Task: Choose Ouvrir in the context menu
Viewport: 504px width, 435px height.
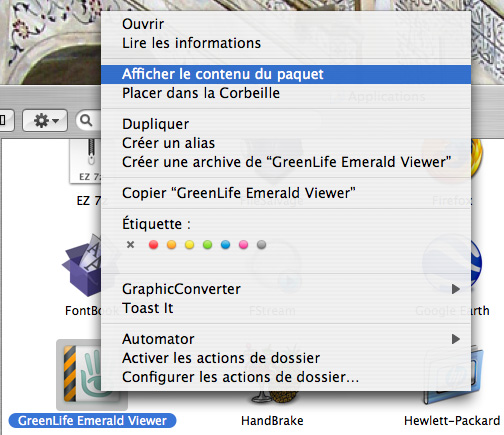Action: (286, 24)
